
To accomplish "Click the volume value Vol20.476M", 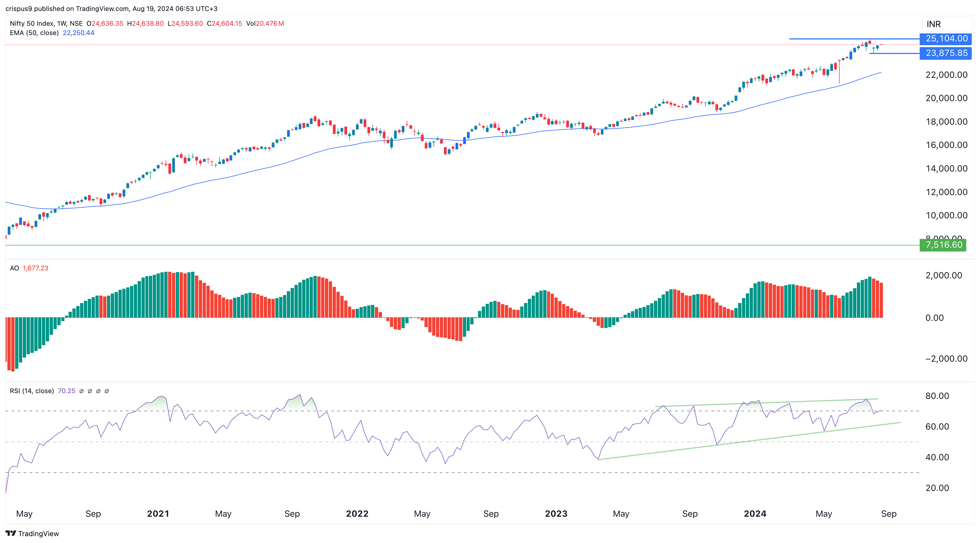I will click(265, 24).
